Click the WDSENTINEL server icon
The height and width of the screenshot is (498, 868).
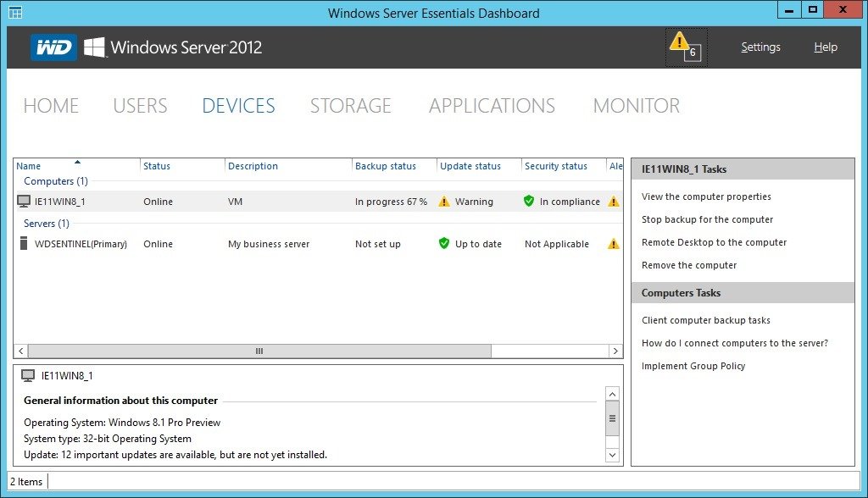pyautogui.click(x=24, y=244)
